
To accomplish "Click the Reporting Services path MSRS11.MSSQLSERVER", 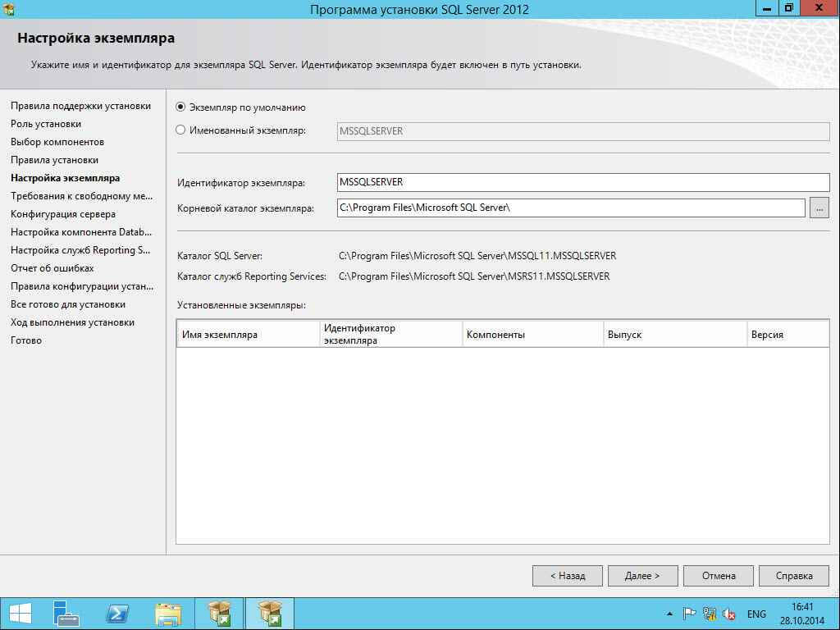I will pos(474,276).
